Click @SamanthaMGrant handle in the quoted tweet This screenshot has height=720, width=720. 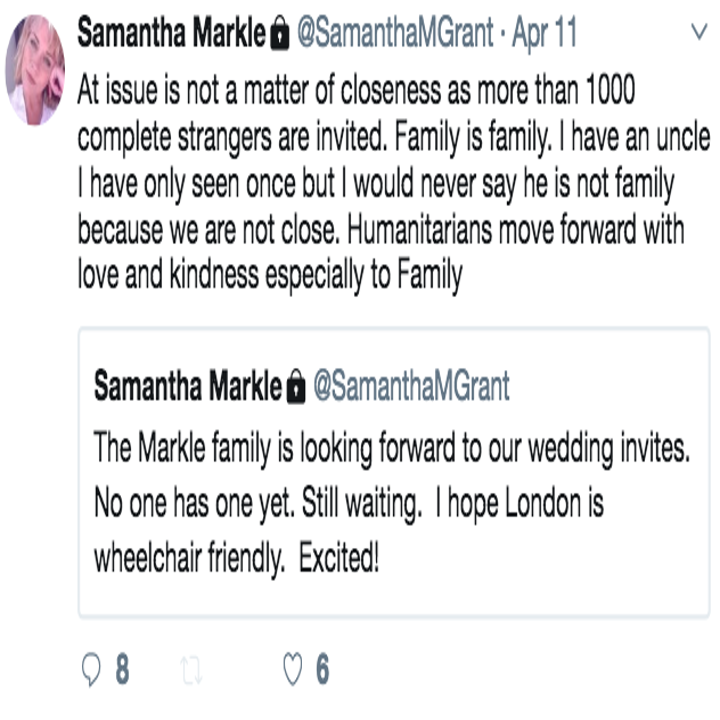[412, 386]
